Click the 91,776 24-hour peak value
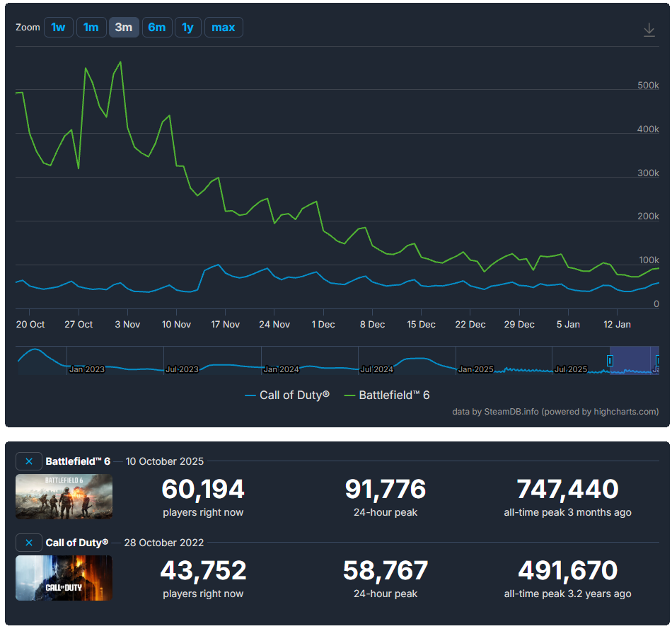This screenshot has width=672, height=636. pyautogui.click(x=386, y=489)
